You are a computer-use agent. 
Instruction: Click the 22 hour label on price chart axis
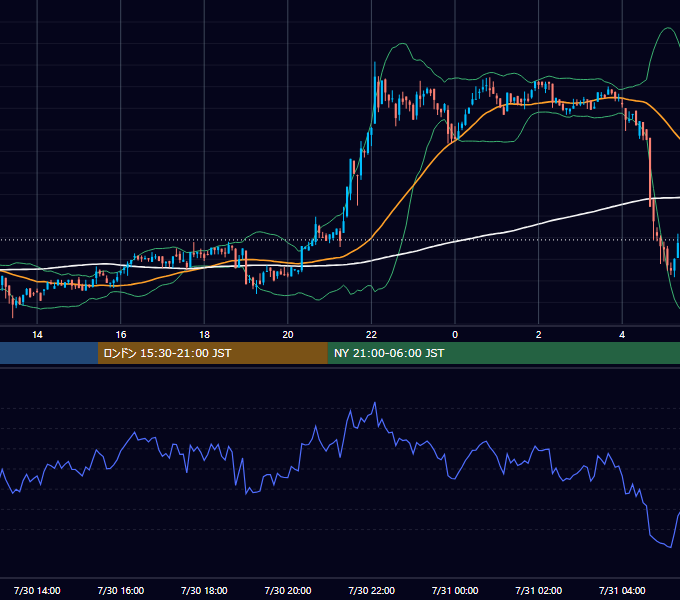click(371, 335)
